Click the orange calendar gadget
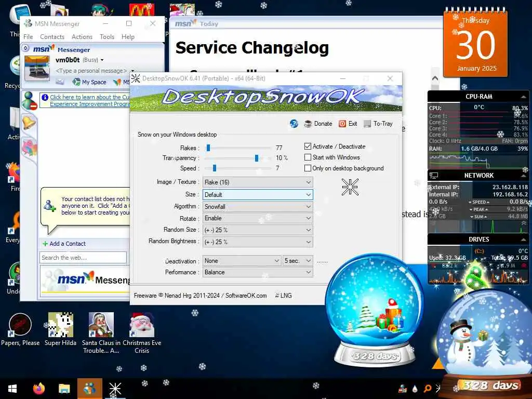Viewport: 532px width, 399px height. 476,43
